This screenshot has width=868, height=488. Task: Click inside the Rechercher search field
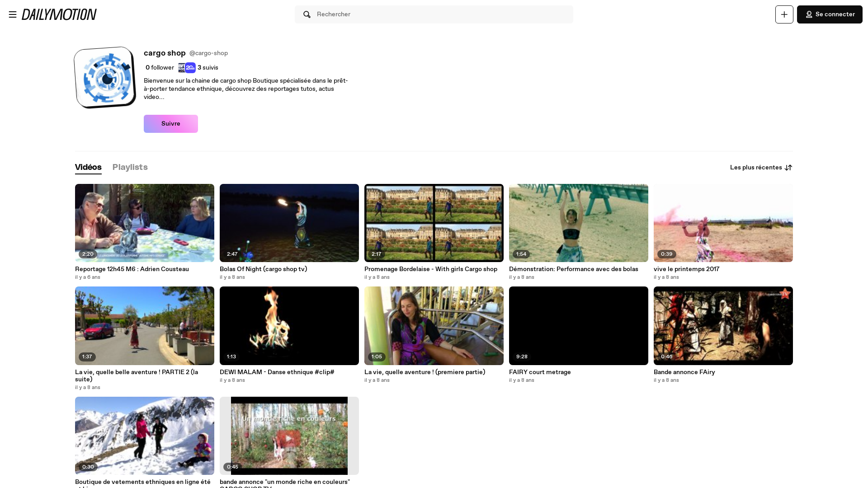click(x=434, y=14)
